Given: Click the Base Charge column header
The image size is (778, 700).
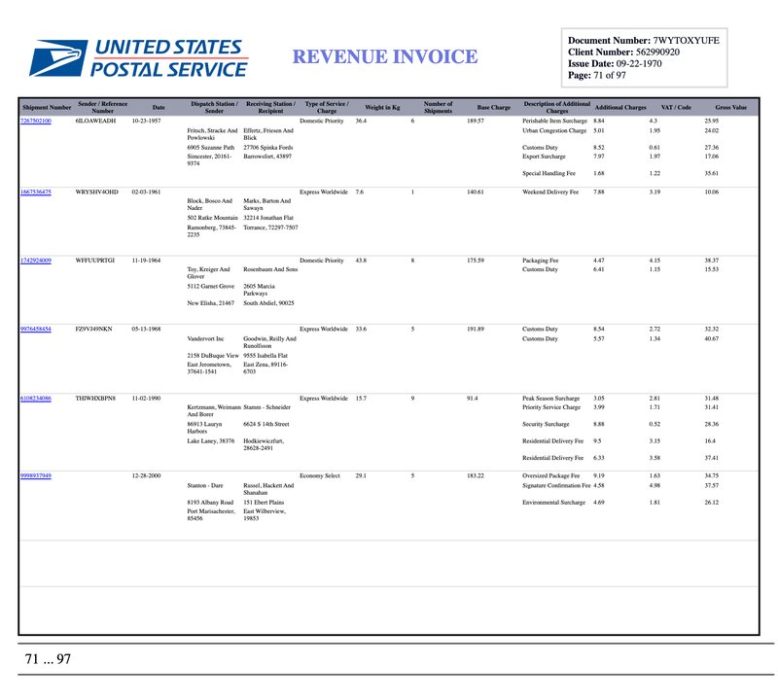Looking at the screenshot, I should click(x=493, y=107).
